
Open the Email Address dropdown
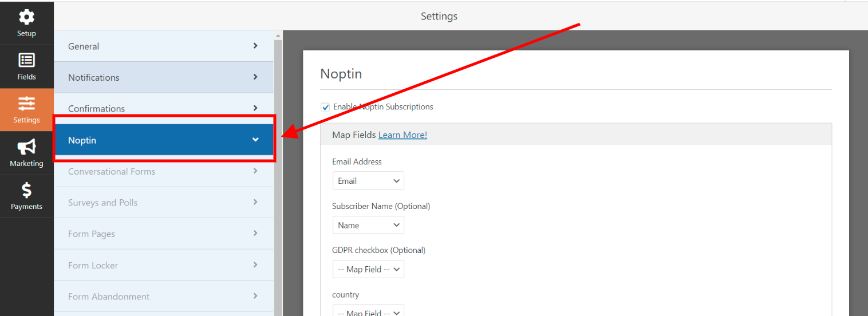point(368,181)
